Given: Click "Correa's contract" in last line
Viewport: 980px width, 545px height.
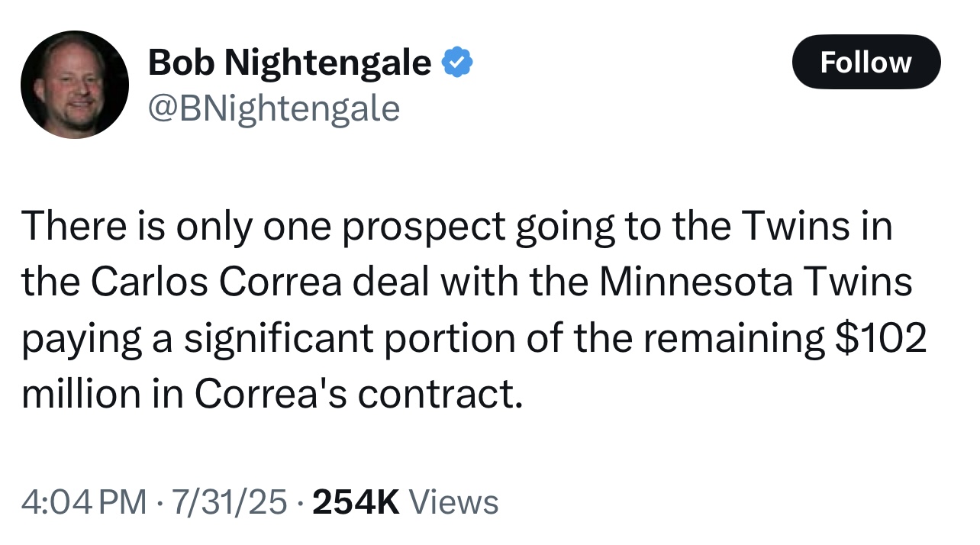Looking at the screenshot, I should 359,394.
